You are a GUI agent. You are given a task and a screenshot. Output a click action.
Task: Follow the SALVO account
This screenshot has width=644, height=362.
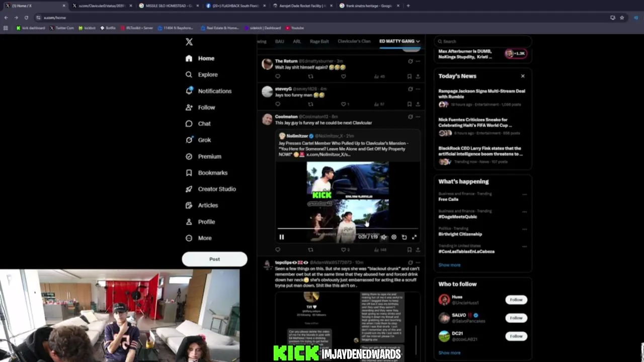click(516, 318)
